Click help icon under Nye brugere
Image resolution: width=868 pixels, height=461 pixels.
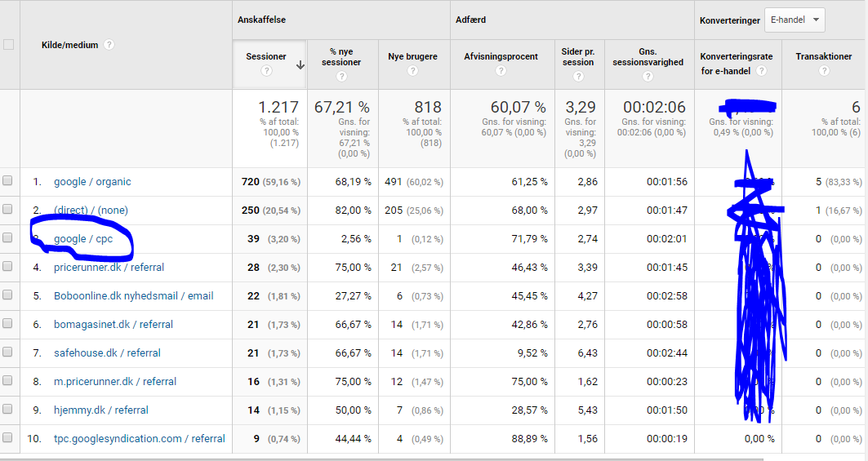click(412, 72)
